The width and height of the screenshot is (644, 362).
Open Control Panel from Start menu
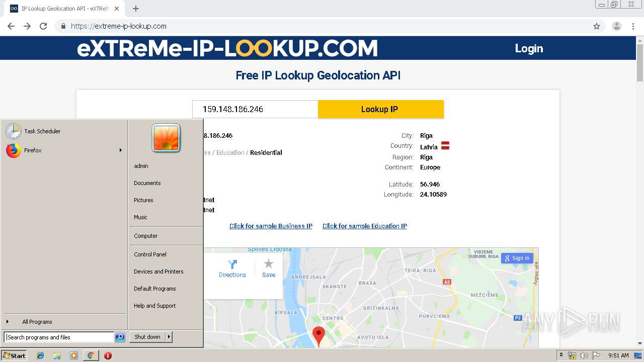coord(150,254)
